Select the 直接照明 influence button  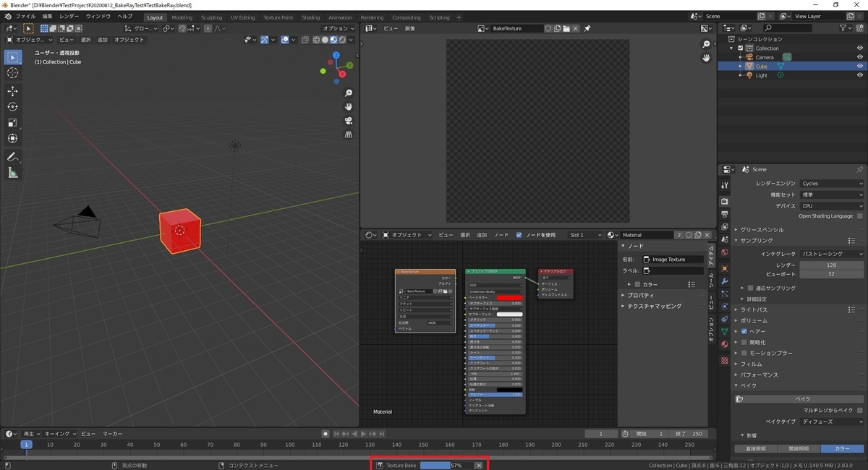click(x=756, y=449)
